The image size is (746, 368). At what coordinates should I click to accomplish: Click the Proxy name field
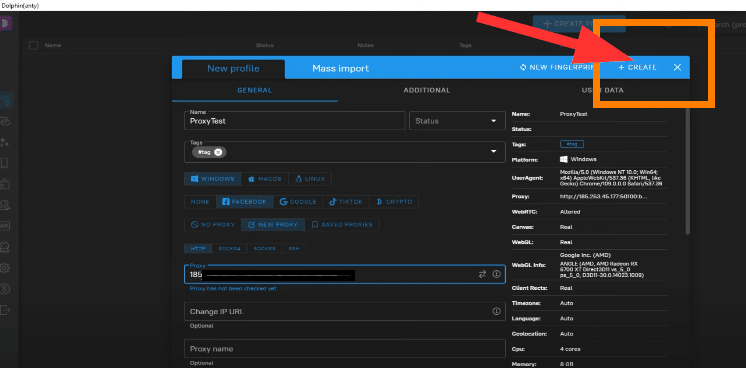click(x=345, y=348)
